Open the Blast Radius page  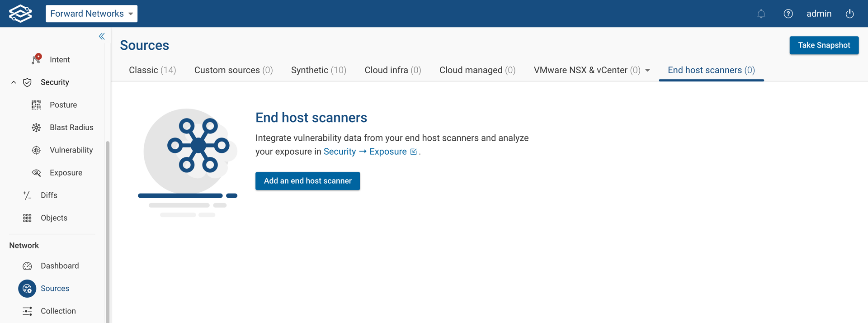pos(71,128)
